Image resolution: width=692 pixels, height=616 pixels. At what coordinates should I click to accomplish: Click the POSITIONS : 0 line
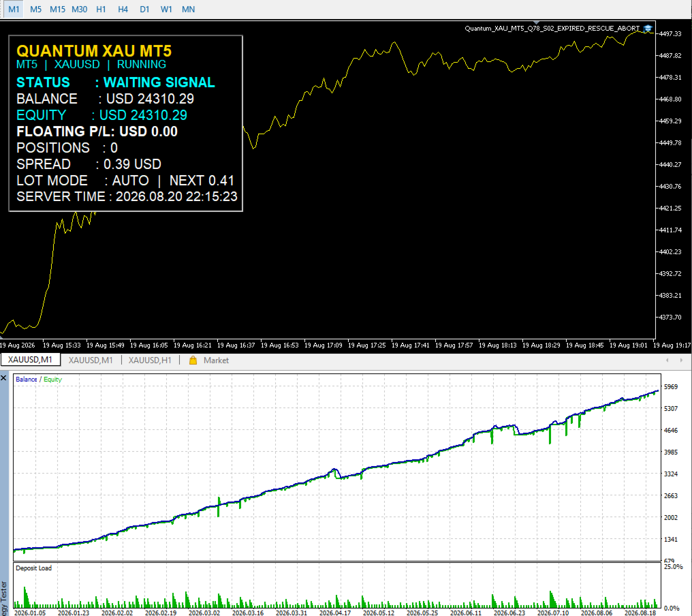coord(67,148)
